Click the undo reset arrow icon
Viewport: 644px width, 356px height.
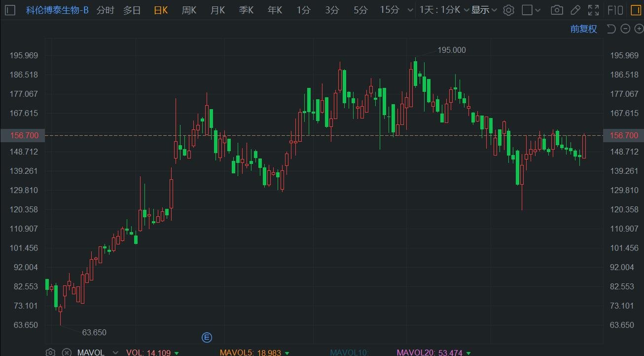coord(611,29)
